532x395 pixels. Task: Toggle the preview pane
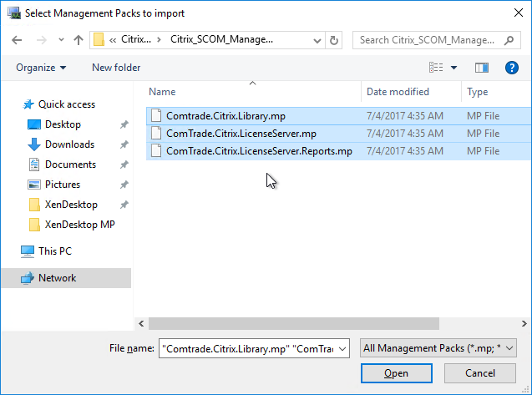pos(482,68)
